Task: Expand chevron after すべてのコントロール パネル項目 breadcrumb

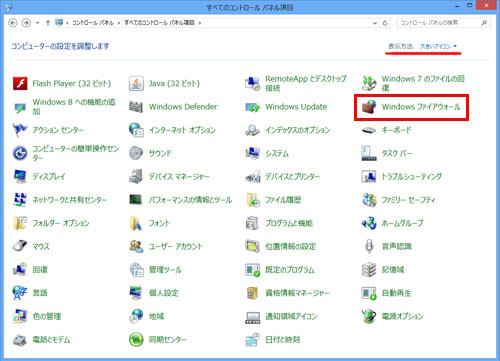Action: [200, 23]
